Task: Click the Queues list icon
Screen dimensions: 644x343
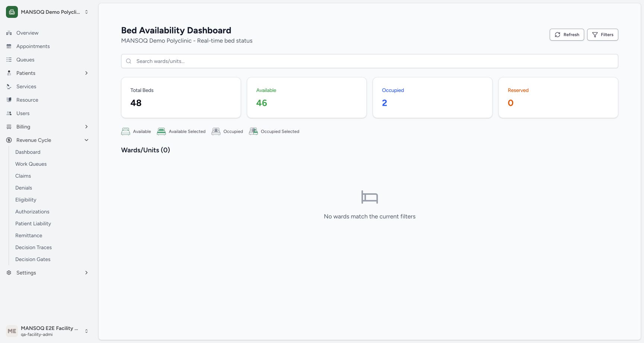Action: pos(9,60)
